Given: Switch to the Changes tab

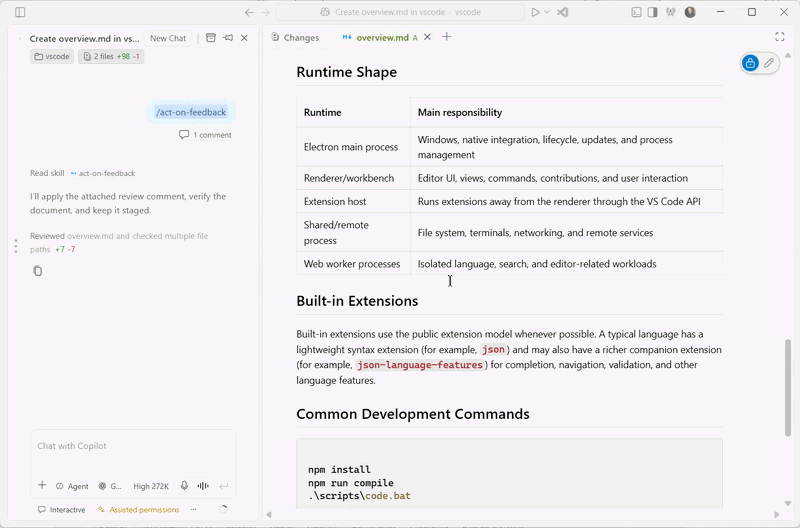Looking at the screenshot, I should [295, 37].
